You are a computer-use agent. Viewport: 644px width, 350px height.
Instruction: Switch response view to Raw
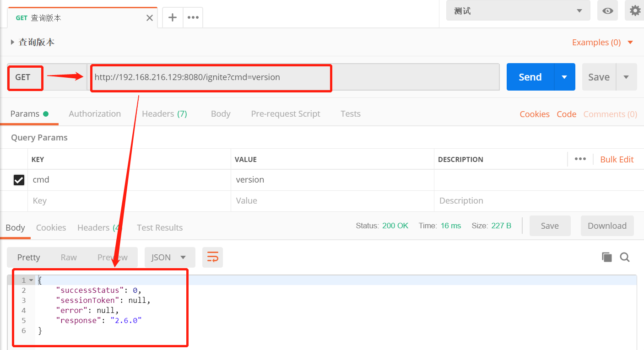point(69,257)
